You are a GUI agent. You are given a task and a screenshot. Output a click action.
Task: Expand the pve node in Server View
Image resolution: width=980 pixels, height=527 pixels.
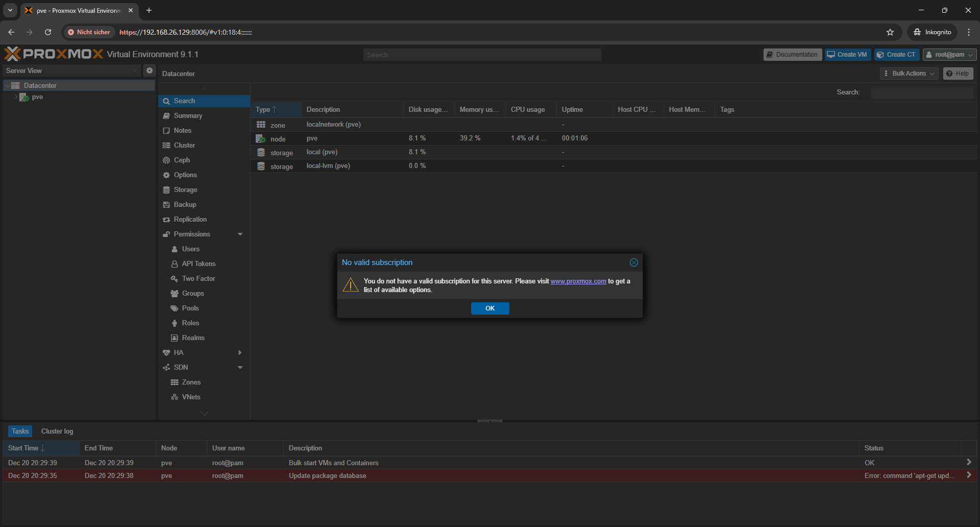point(16,97)
